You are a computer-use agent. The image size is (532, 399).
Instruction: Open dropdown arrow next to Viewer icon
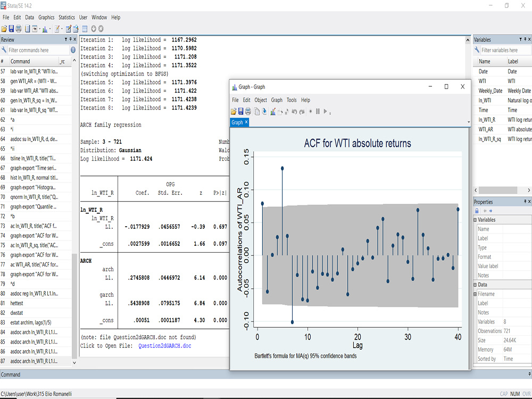click(x=40, y=29)
